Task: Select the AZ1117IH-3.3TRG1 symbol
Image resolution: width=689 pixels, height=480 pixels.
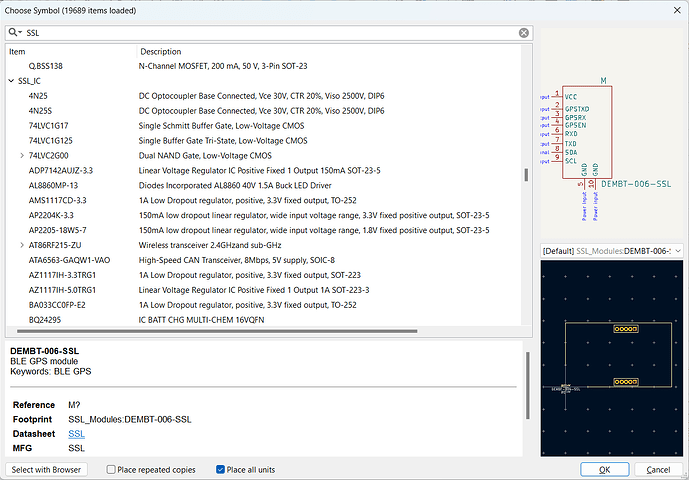Action: point(62,275)
